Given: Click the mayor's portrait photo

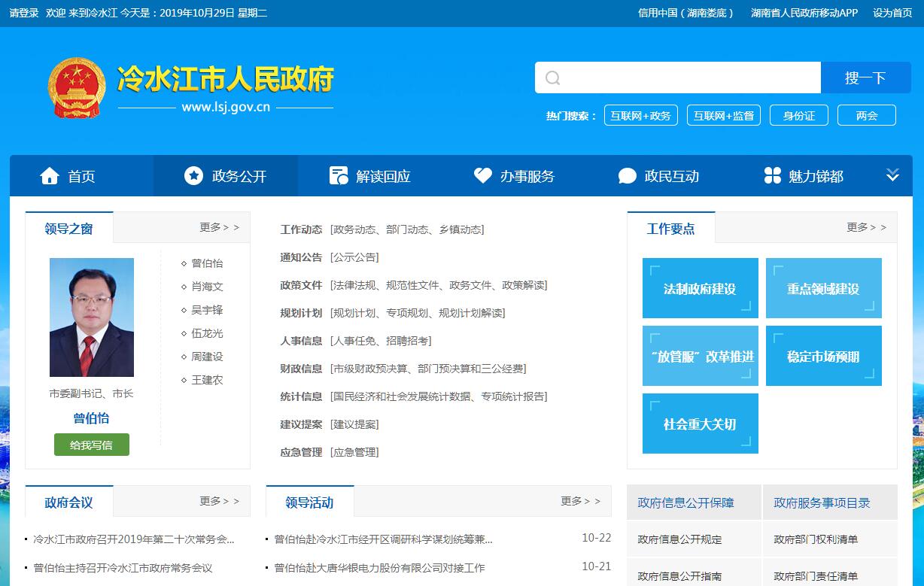Looking at the screenshot, I should (x=92, y=317).
